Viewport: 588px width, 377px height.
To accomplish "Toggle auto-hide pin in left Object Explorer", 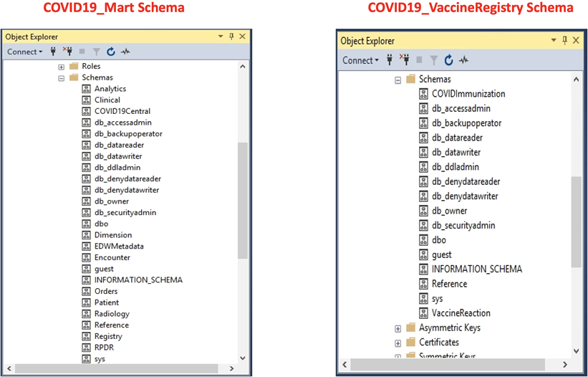I will pyautogui.click(x=231, y=37).
